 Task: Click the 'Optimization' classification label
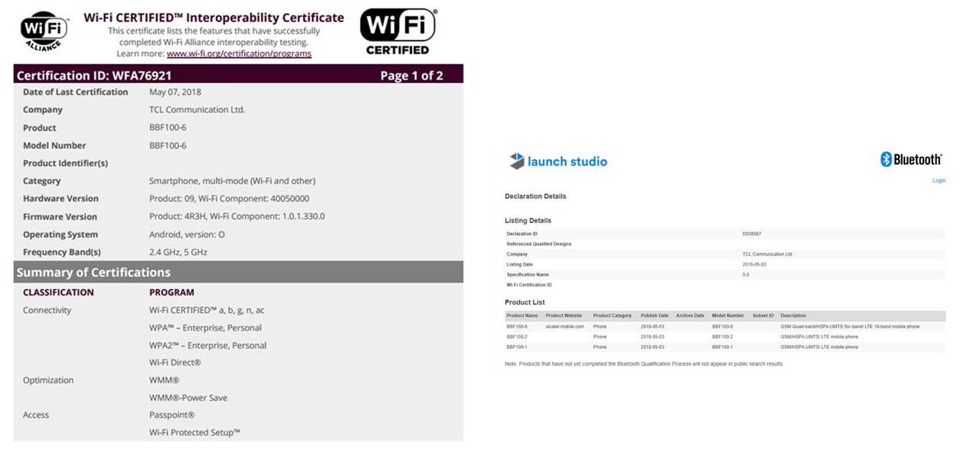tap(48, 380)
